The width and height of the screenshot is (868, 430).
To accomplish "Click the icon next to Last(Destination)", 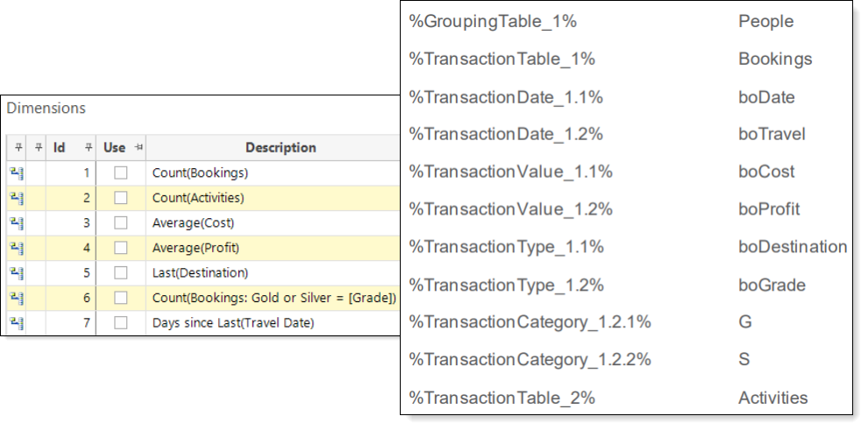I will click(18, 273).
